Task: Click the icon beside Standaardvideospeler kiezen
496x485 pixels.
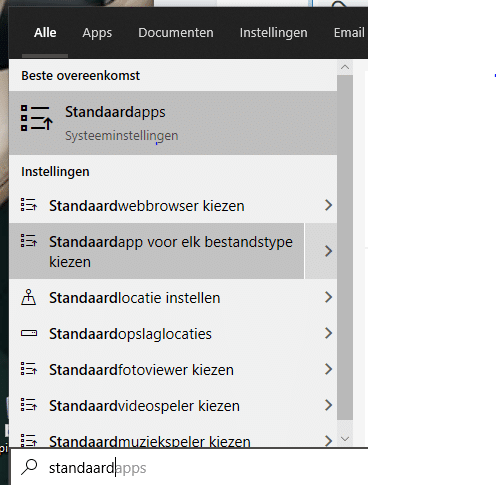Action: 29,405
